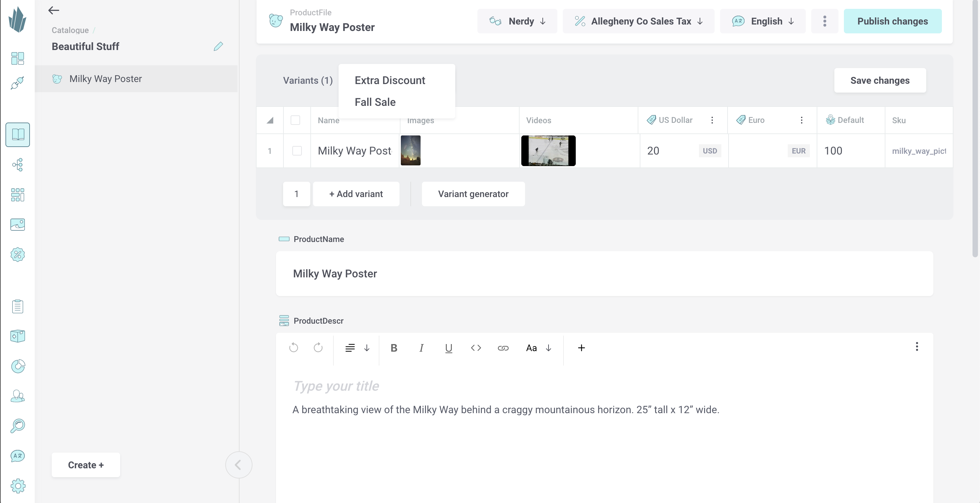Click the undo icon in description toolbar
980x503 pixels.
(293, 348)
